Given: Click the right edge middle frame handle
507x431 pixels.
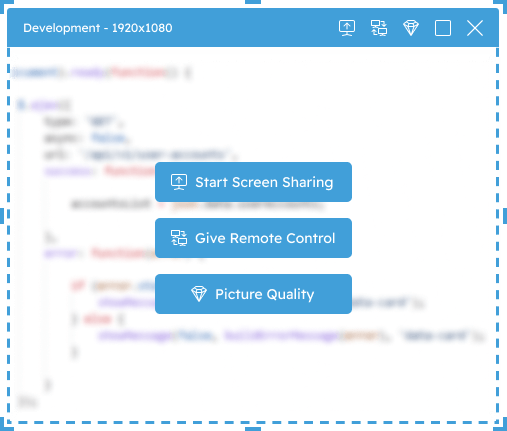Looking at the screenshot, I should [505, 216].
